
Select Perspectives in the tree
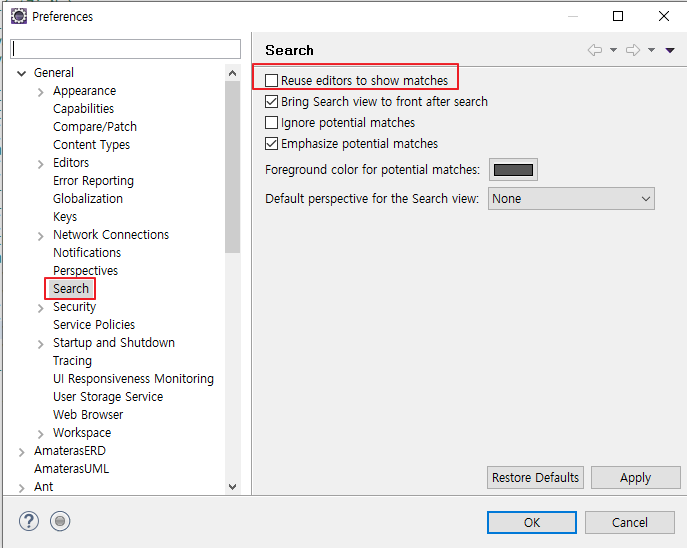pyautogui.click(x=85, y=270)
